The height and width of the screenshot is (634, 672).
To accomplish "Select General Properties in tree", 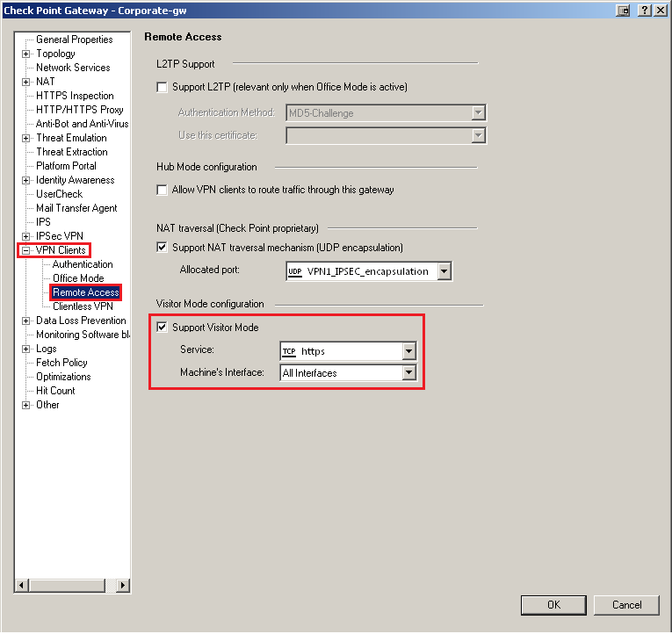I will pyautogui.click(x=74, y=40).
